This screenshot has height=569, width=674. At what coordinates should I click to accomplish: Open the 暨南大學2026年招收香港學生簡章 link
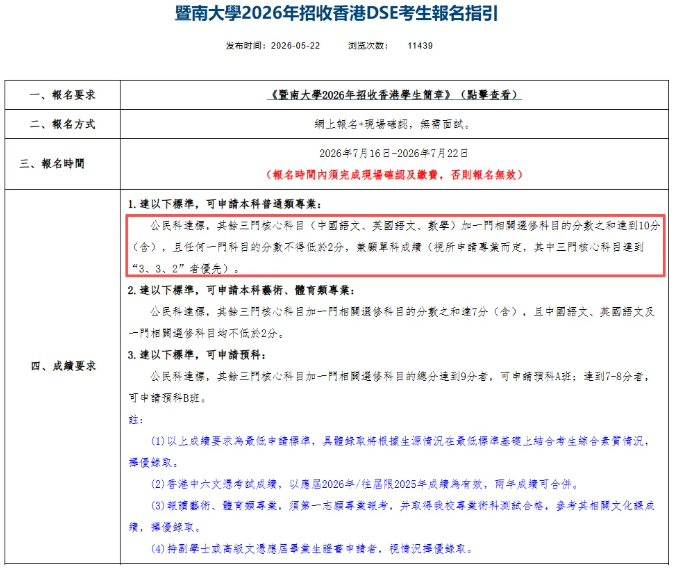point(394,95)
